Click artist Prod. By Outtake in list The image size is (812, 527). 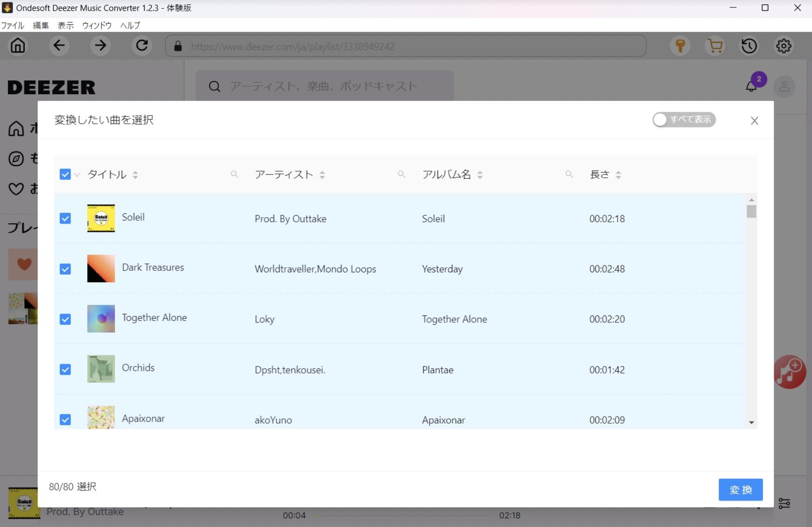[x=290, y=219]
